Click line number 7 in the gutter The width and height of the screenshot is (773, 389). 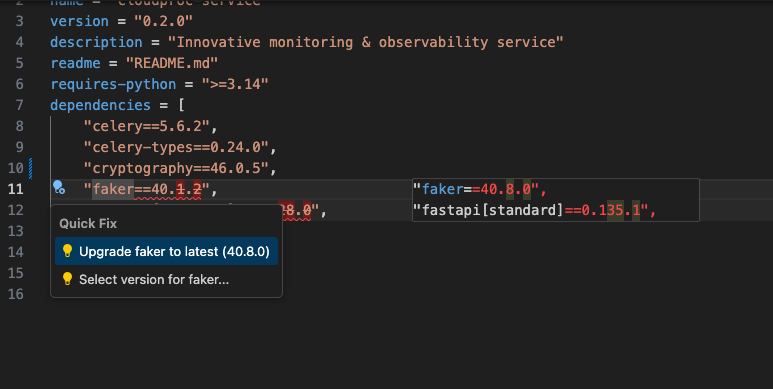[19, 105]
